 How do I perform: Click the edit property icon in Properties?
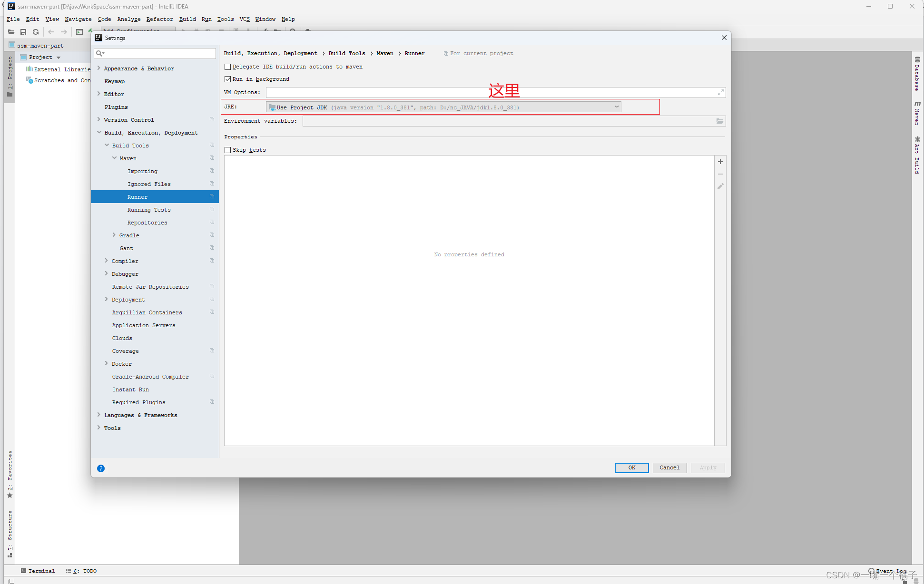[x=720, y=187]
